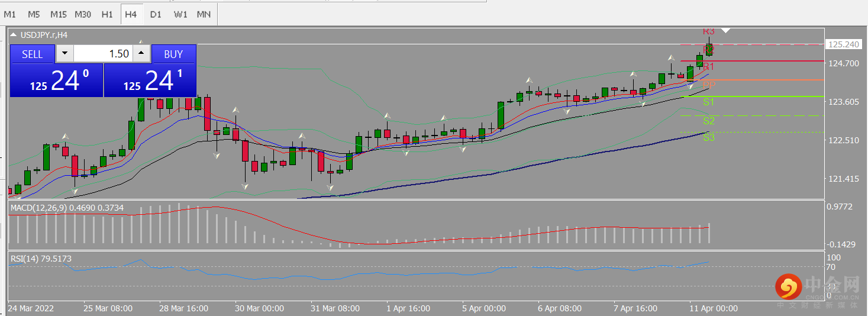The image size is (868, 316).
Task: Switch to the M1 timeframe
Action: [x=9, y=14]
